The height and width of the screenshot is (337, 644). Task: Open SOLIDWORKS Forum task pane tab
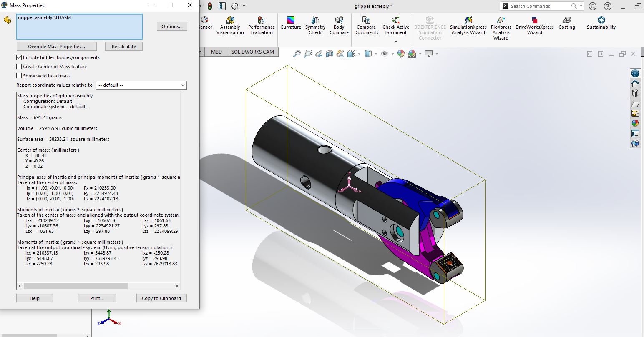click(635, 143)
